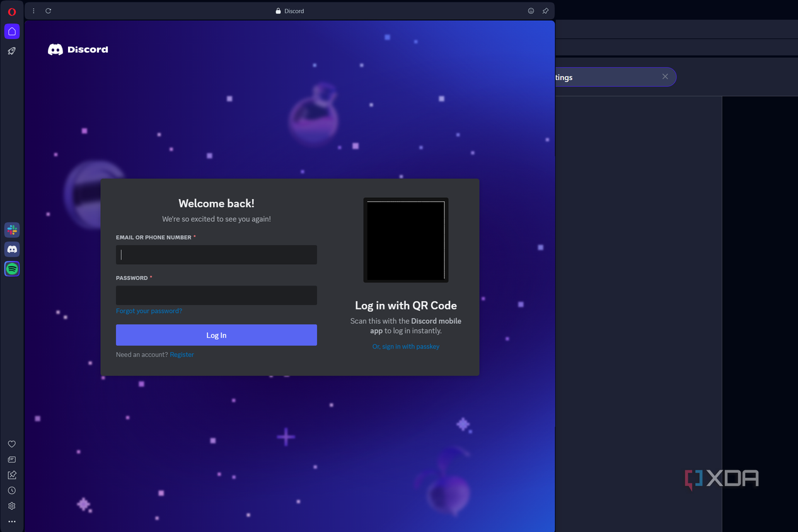
Task: Click 'Or, sign in with passkey'
Action: pos(406,347)
